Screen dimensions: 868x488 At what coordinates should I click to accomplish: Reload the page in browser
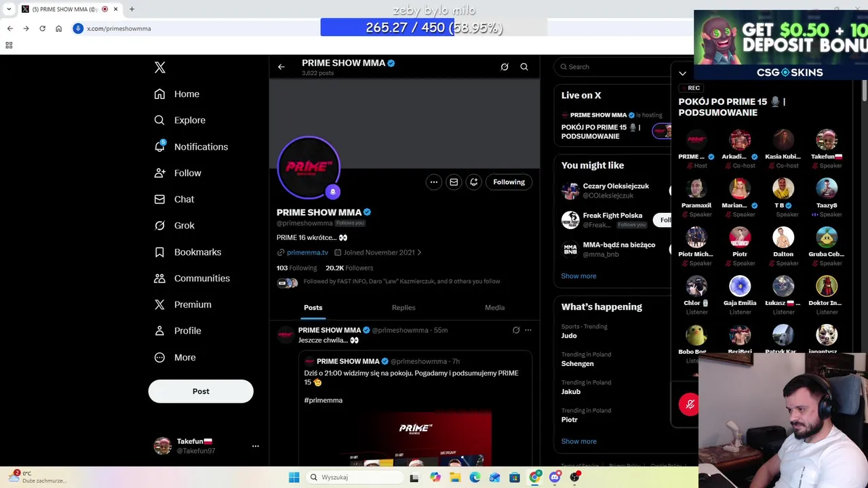click(42, 28)
